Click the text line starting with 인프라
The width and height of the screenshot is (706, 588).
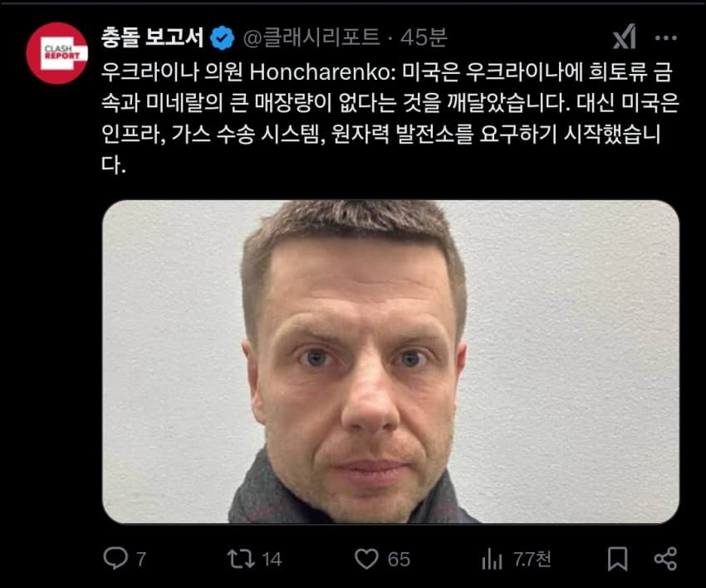(380, 134)
